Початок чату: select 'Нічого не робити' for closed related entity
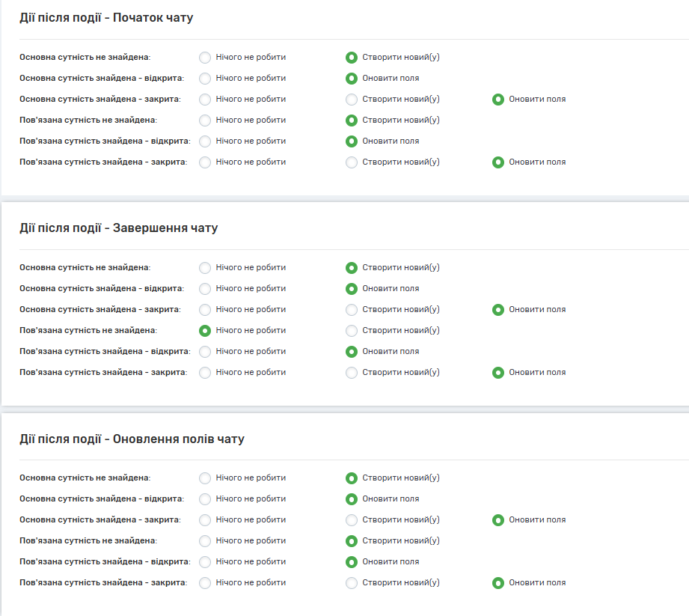Screen dimensions: 689x616 point(205,162)
